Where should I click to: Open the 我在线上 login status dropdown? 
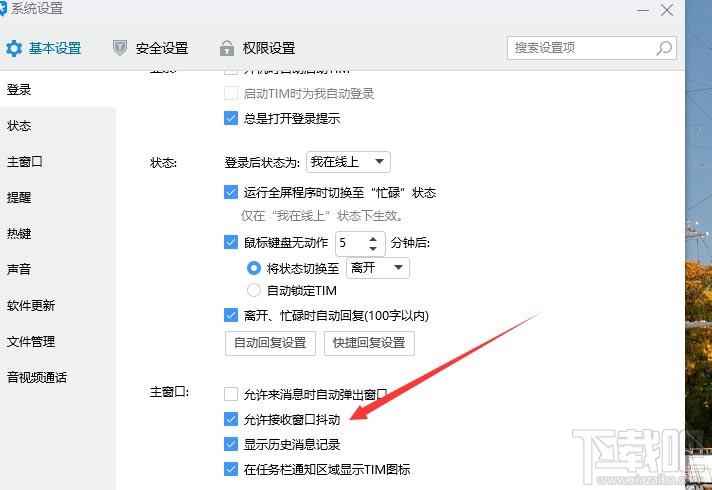pos(348,162)
